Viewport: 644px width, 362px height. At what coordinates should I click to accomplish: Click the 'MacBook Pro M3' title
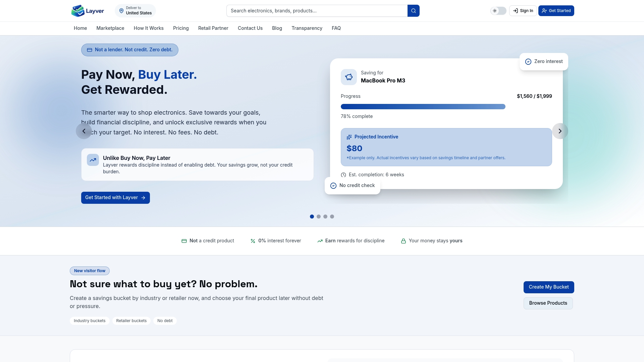coord(383,80)
